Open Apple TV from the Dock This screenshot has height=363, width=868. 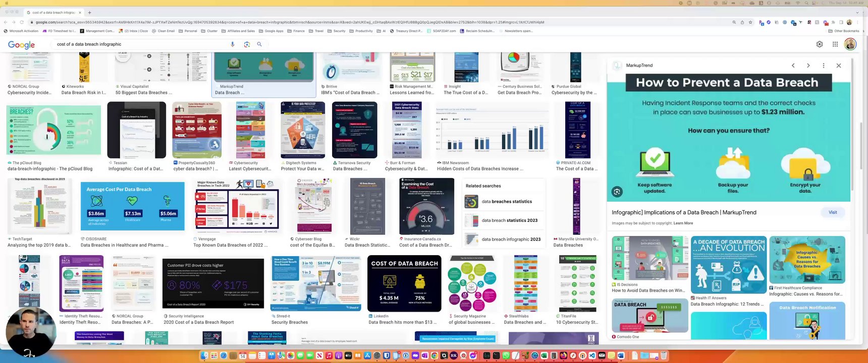point(348,356)
